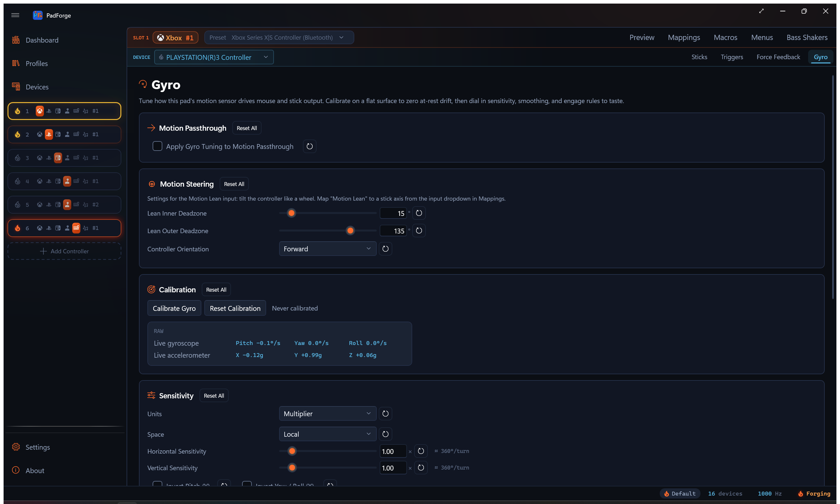Select keyboard-mouse type icon in slot 3
Screen dimensions: 840x504
76,158
